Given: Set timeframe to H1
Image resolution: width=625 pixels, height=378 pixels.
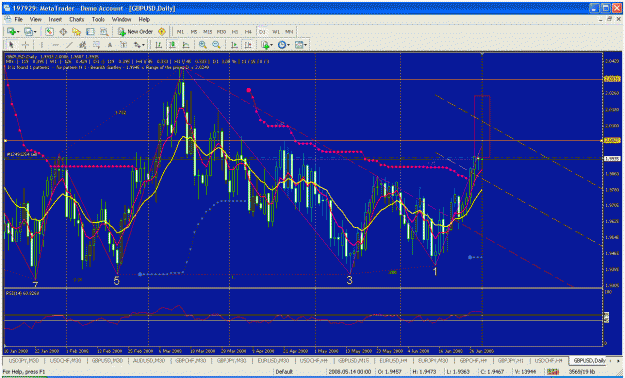Looking at the screenshot, I should point(235,32).
